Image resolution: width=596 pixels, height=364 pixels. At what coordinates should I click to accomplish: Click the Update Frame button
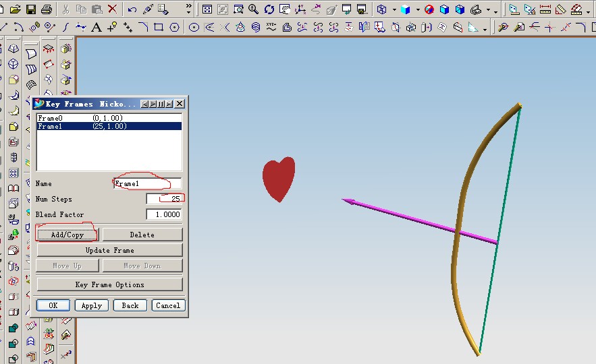[x=109, y=250]
